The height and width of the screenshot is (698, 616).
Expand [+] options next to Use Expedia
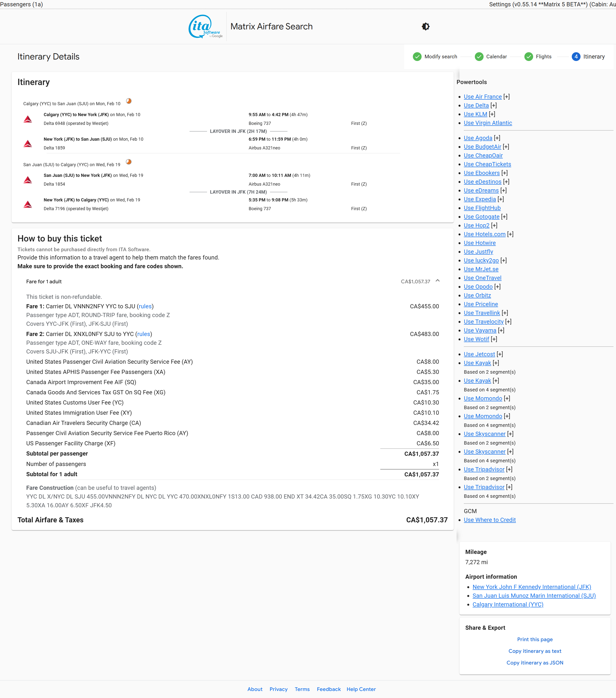coord(501,199)
